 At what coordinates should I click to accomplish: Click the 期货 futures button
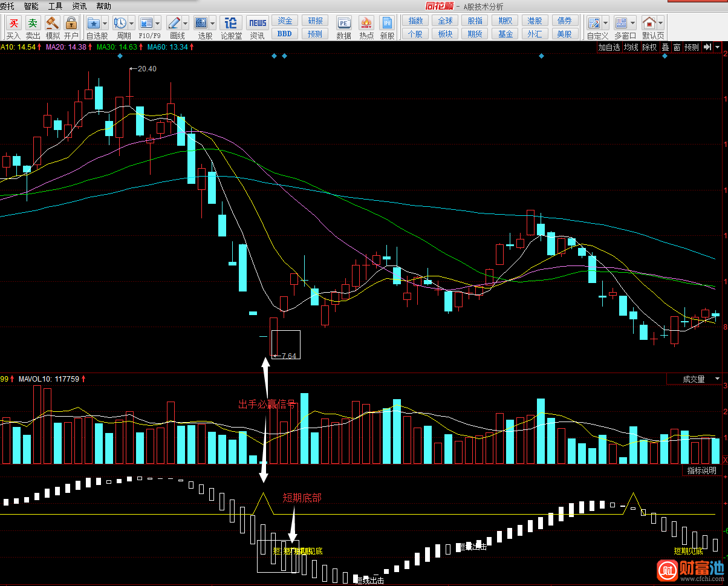(475, 34)
